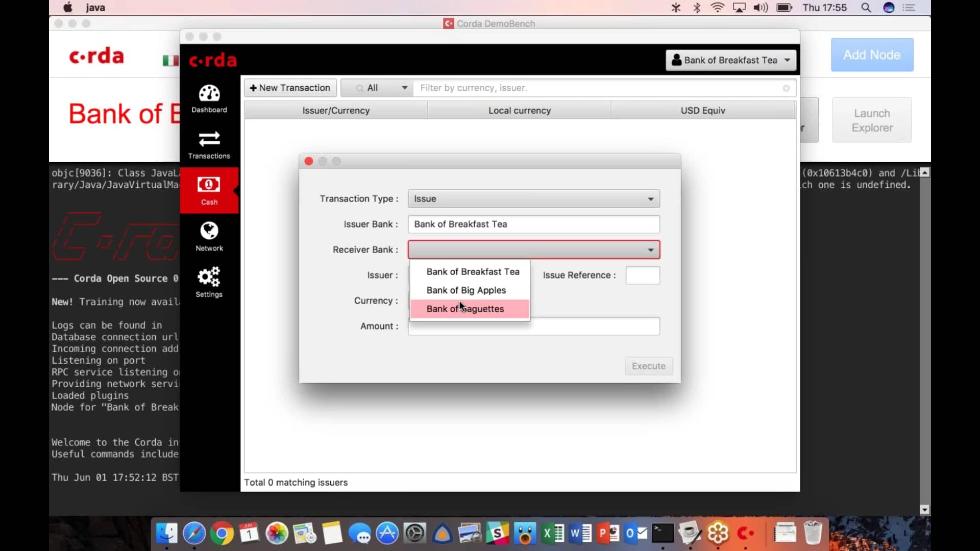This screenshot has width=980, height=551.
Task: Click the Execute button
Action: click(649, 366)
